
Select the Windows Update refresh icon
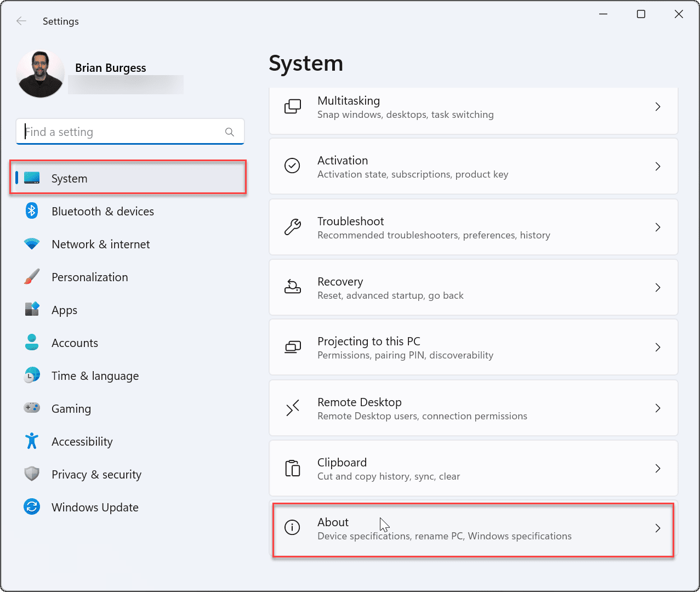tap(32, 506)
